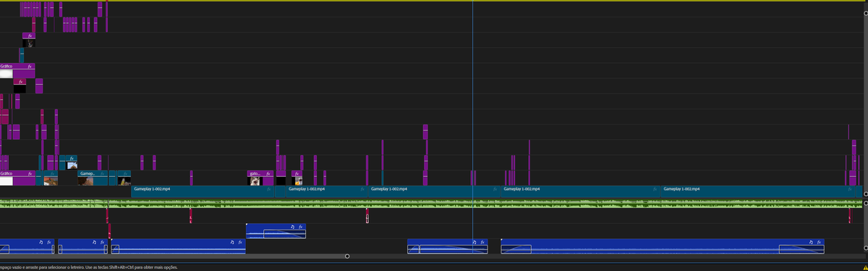Click music note icon on raised audio clip

(x=293, y=227)
